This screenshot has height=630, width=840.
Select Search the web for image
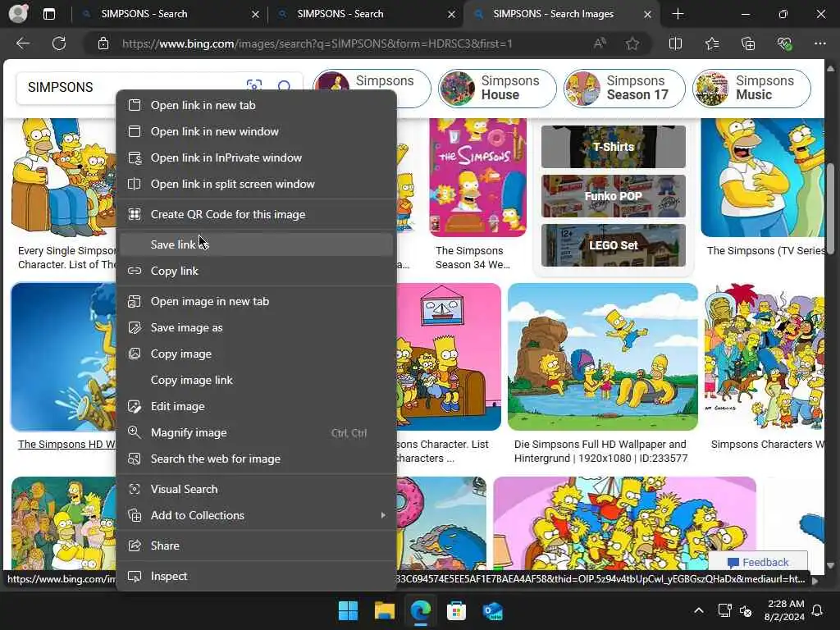pyautogui.click(x=257, y=459)
